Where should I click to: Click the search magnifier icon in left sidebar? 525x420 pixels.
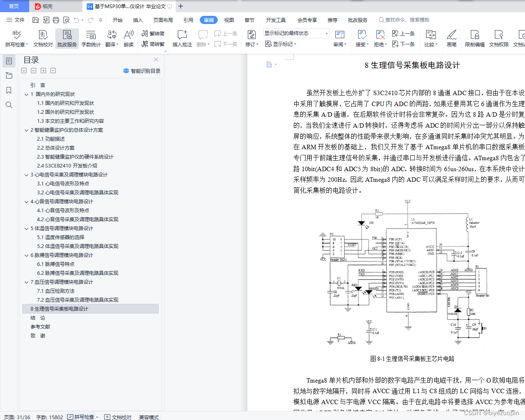point(9,105)
